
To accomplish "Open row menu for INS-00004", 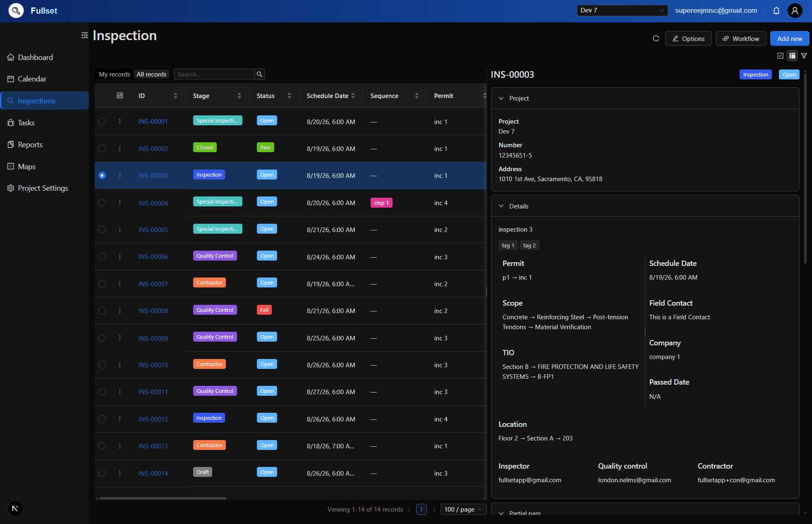I will coord(120,203).
